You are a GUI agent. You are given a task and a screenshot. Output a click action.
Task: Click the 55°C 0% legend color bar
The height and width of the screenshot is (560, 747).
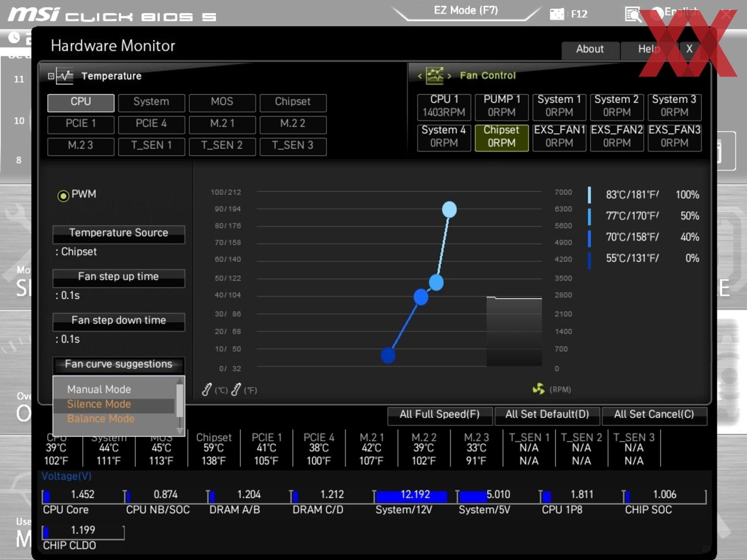pos(589,260)
